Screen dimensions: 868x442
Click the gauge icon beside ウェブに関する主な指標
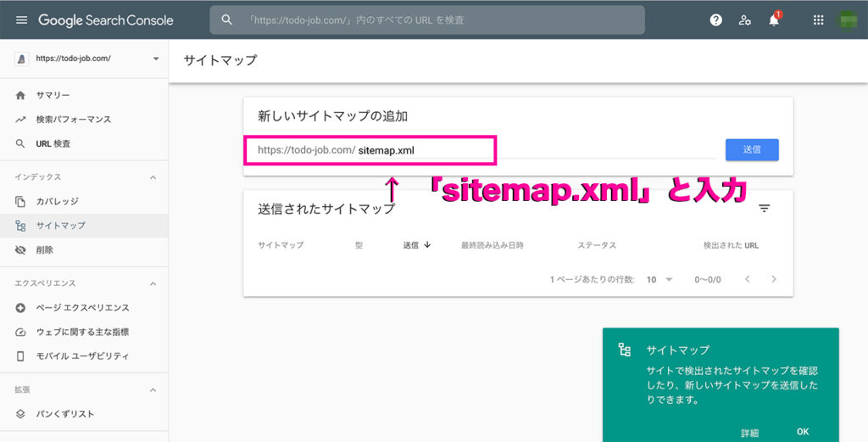tap(20, 332)
